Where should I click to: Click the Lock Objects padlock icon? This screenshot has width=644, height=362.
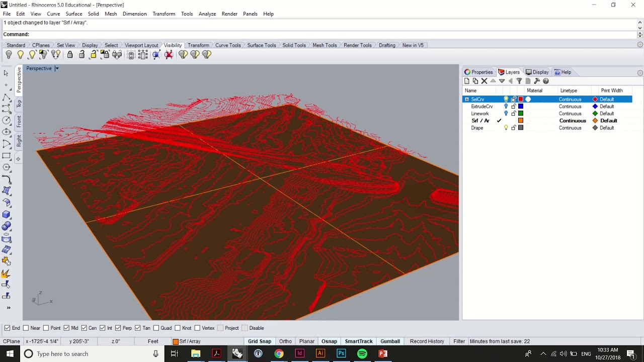(x=70, y=54)
